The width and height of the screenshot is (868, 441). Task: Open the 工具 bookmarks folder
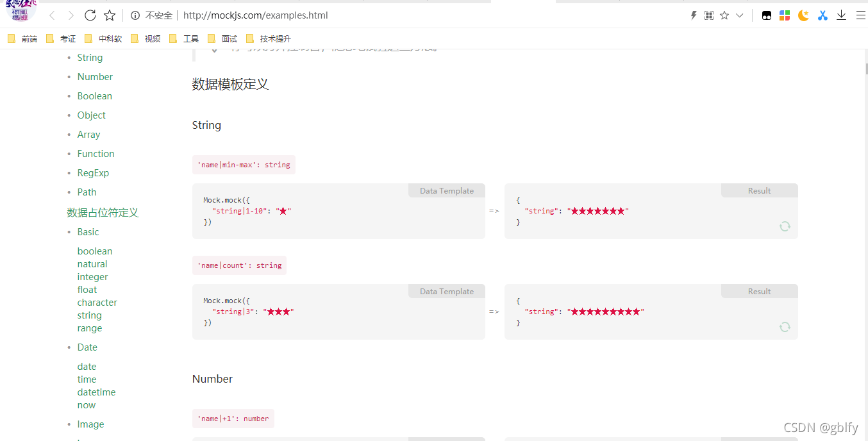click(x=185, y=38)
